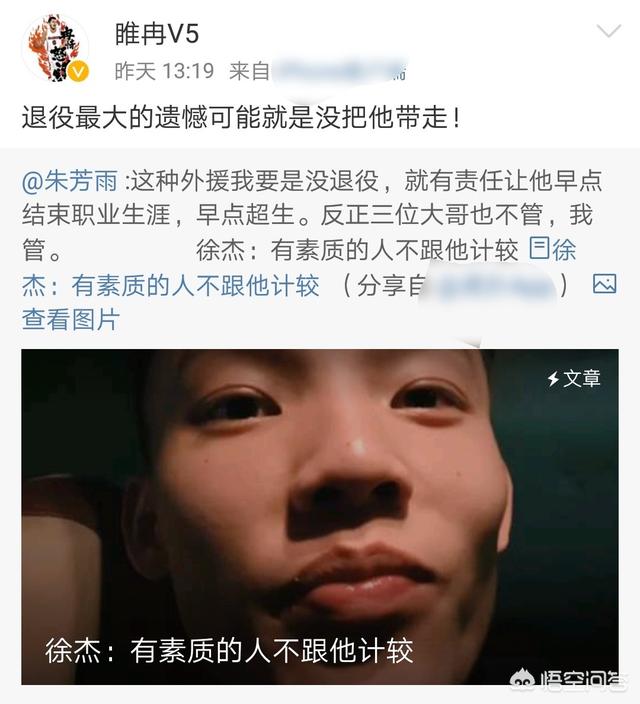Tap the blurred share source after 分享自
The width and height of the screenshot is (640, 704).
point(492,286)
